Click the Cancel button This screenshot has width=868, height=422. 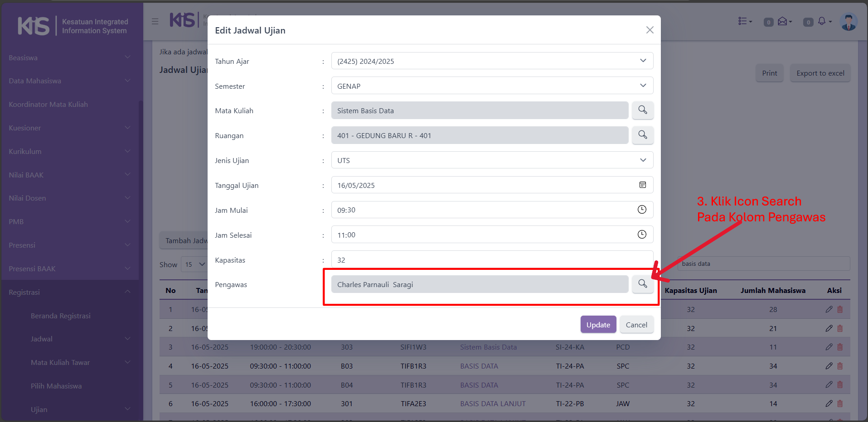(636, 325)
